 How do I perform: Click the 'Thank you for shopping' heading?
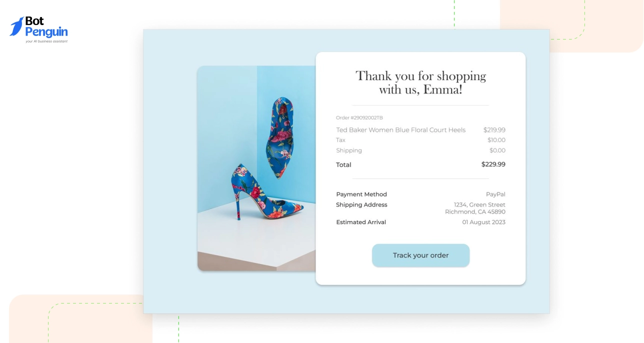420,75
